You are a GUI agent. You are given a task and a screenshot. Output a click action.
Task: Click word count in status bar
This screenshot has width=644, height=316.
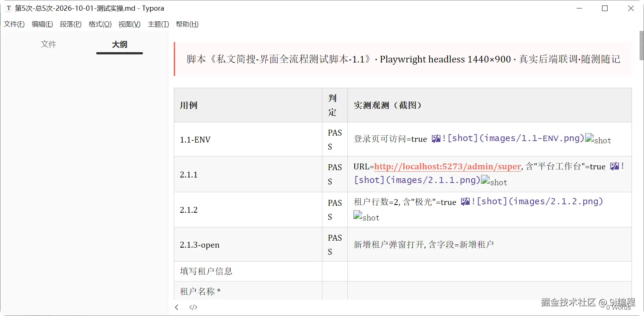(618, 307)
